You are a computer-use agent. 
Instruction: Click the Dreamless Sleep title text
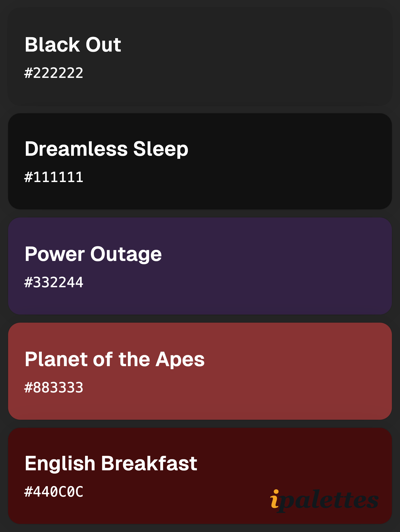click(107, 149)
